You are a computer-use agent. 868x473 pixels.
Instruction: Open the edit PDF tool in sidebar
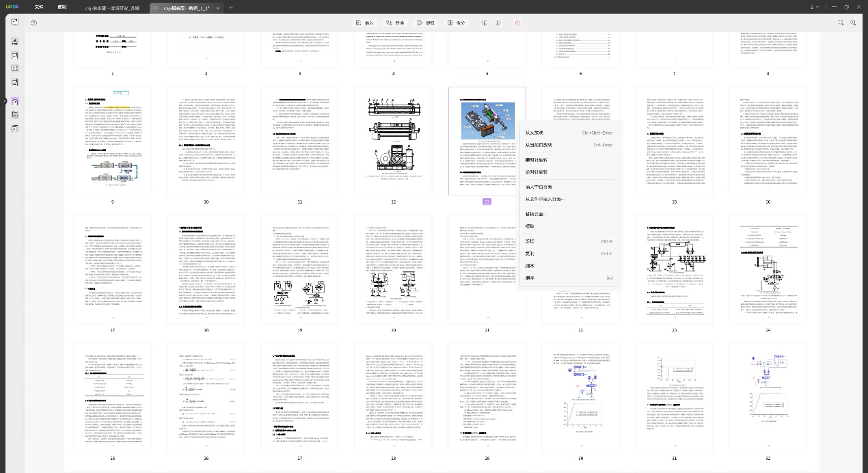15,55
